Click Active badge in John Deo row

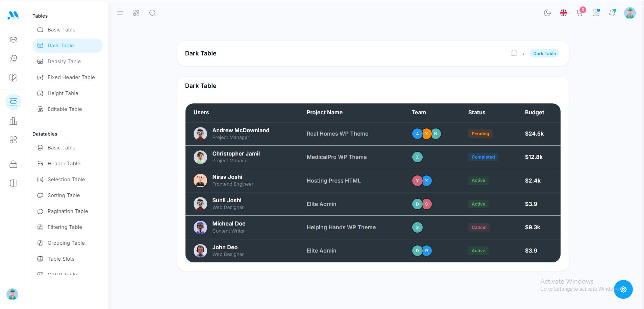478,251
